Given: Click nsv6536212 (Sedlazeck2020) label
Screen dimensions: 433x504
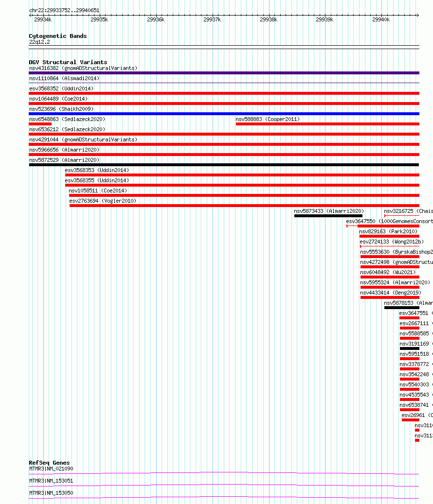Looking at the screenshot, I should pos(67,130).
